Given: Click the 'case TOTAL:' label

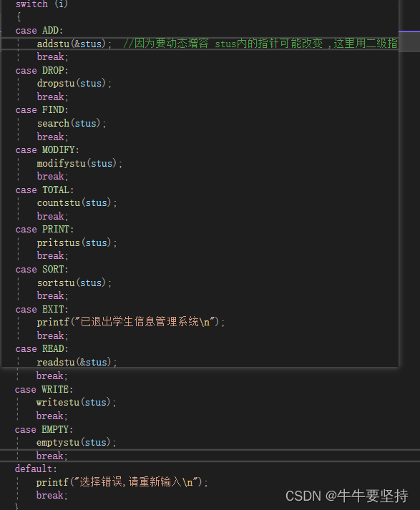Looking at the screenshot, I should point(44,190).
